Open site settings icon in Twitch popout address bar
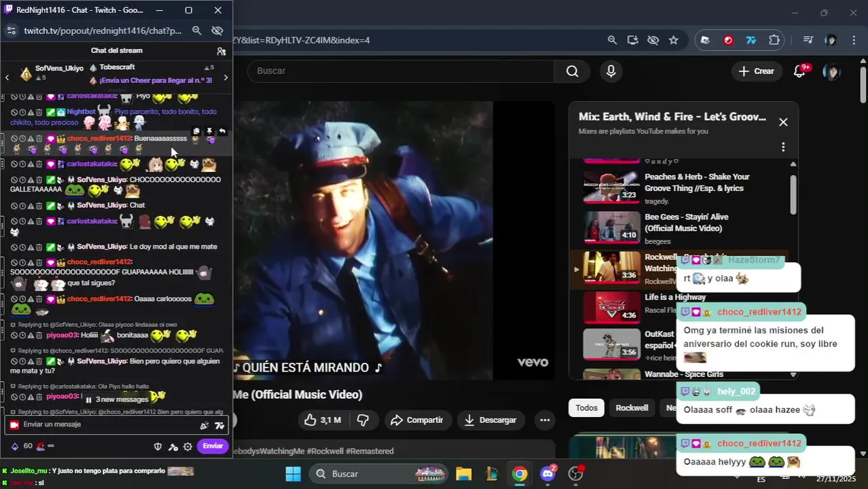 click(11, 31)
